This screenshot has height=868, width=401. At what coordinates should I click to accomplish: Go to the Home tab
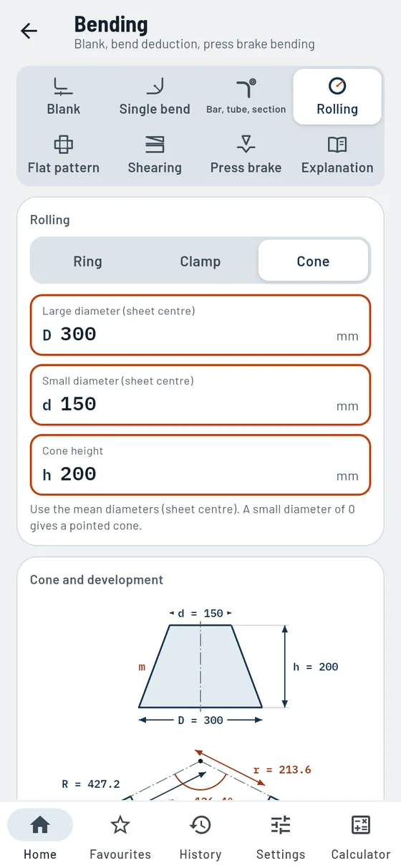pyautogui.click(x=40, y=835)
